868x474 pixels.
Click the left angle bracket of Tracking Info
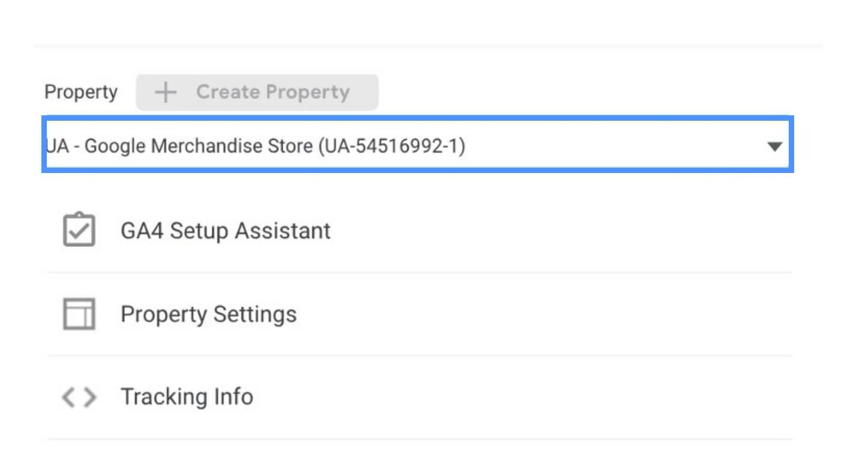pos(68,397)
